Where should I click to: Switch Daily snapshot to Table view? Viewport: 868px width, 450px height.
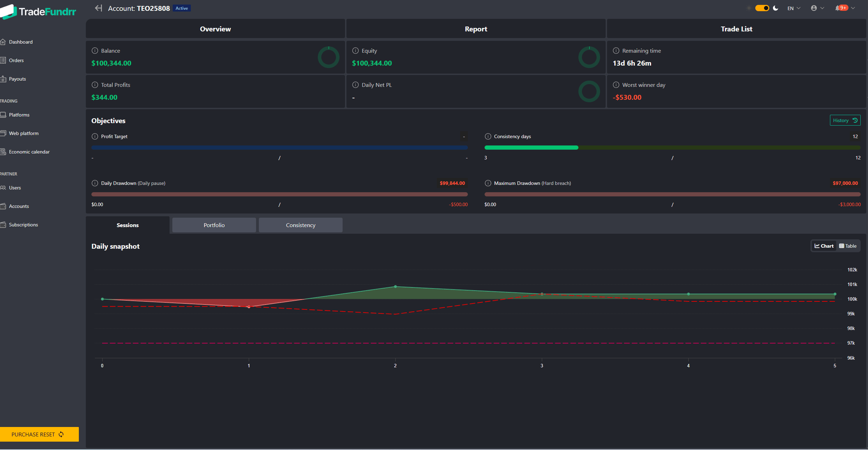point(848,246)
